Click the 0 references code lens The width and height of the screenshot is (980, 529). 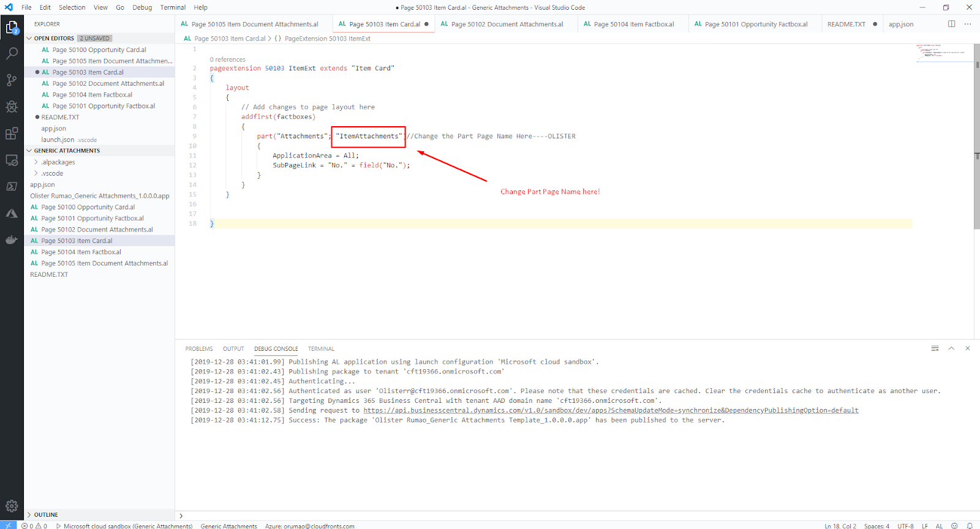tap(228, 59)
